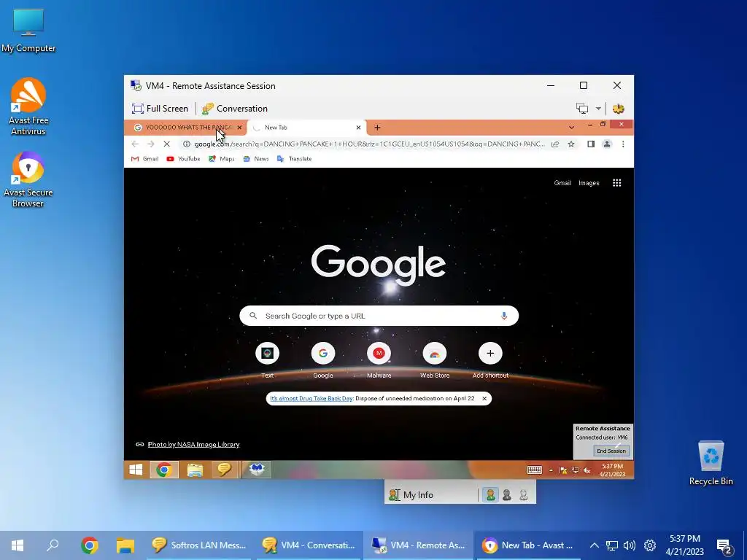747x560 pixels.
Task: Click the Chrome address bar URL
Action: click(370, 144)
